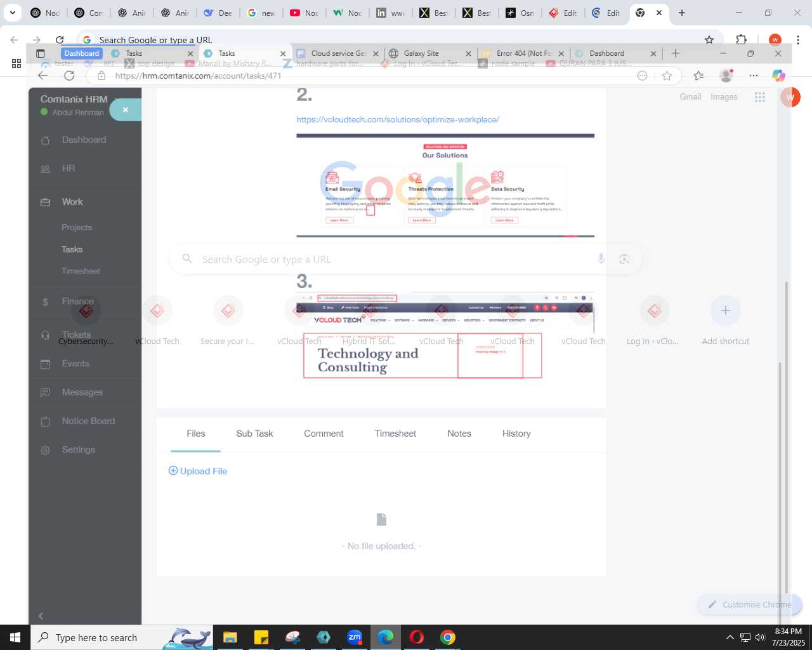Open the Edge Settings and more menu
This screenshot has height=650, width=812.
(x=754, y=76)
